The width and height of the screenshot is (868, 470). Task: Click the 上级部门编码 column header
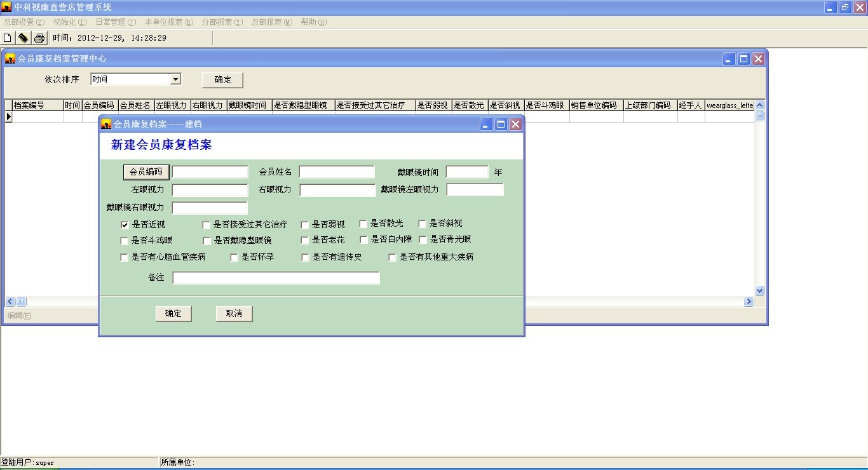pyautogui.click(x=650, y=105)
